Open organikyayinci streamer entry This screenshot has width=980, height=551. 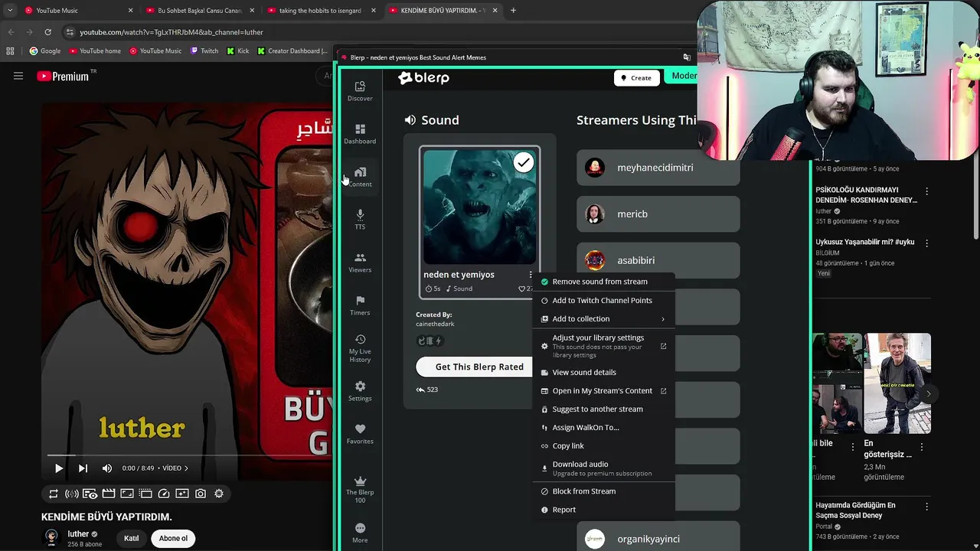pos(658,538)
